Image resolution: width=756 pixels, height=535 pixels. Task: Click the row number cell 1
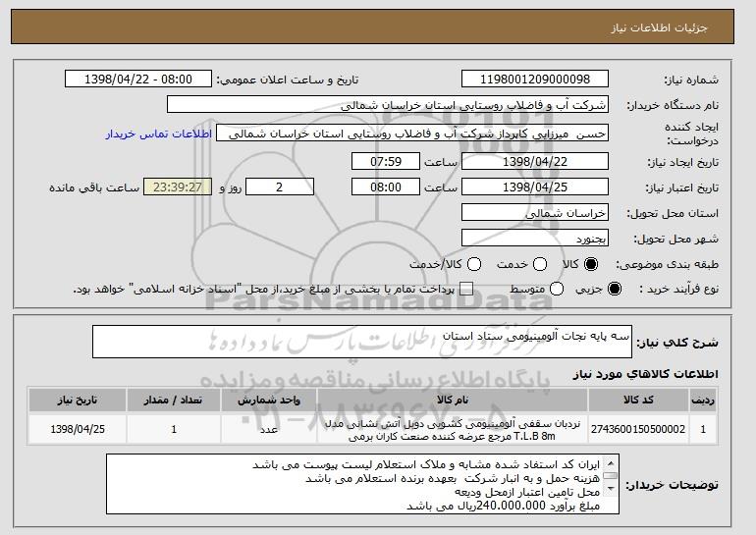coord(703,429)
